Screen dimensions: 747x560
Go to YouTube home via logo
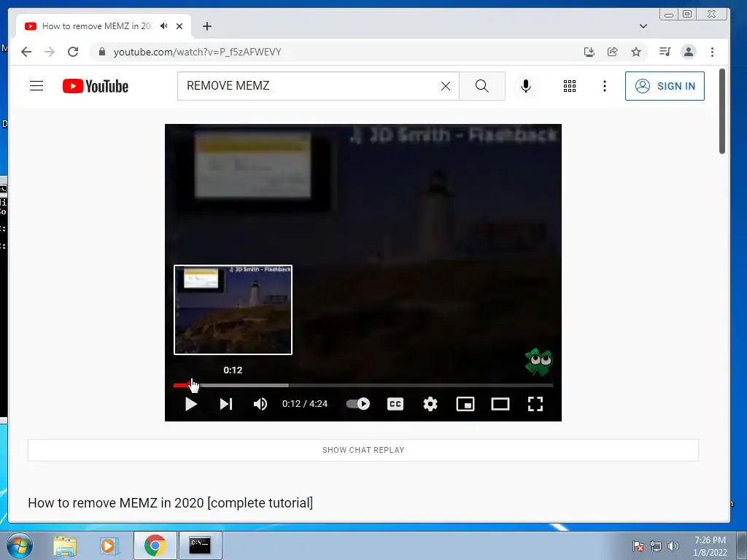pyautogui.click(x=96, y=86)
